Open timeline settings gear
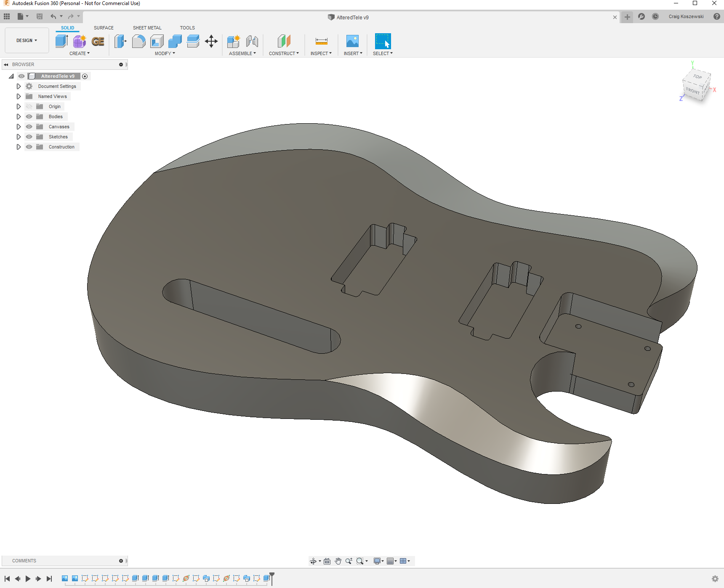 [715, 579]
